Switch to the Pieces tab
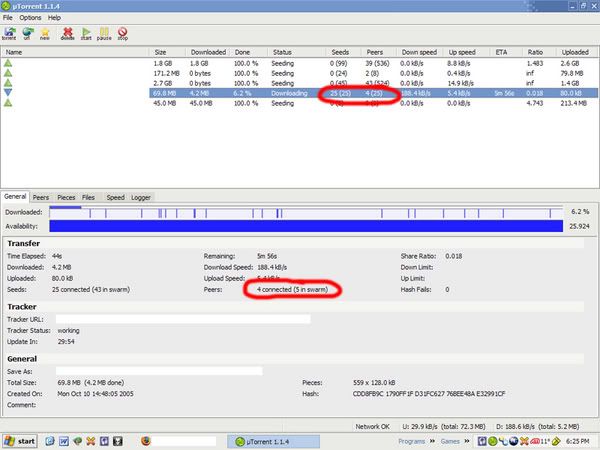 point(66,197)
